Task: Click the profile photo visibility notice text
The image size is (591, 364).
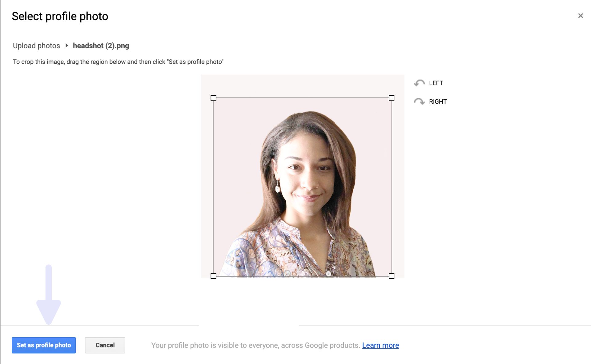Action: tap(255, 345)
